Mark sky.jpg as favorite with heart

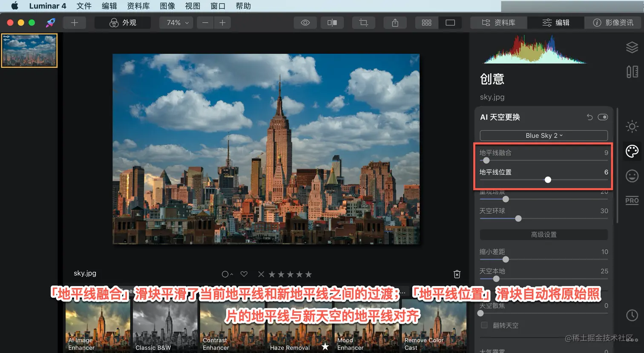pos(244,274)
